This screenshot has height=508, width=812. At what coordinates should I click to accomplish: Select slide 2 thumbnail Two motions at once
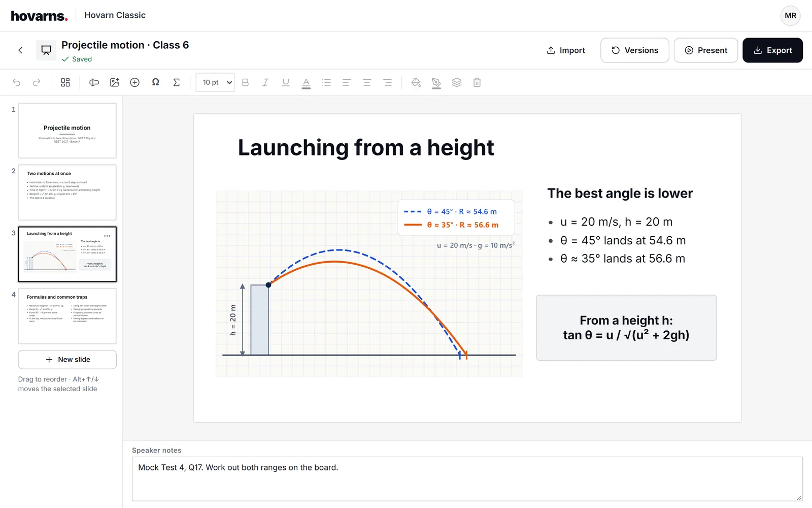(67, 193)
